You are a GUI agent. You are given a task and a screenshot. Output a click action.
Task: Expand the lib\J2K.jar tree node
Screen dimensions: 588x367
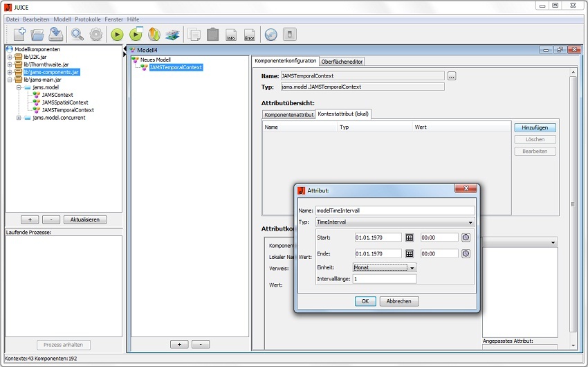tap(10, 57)
